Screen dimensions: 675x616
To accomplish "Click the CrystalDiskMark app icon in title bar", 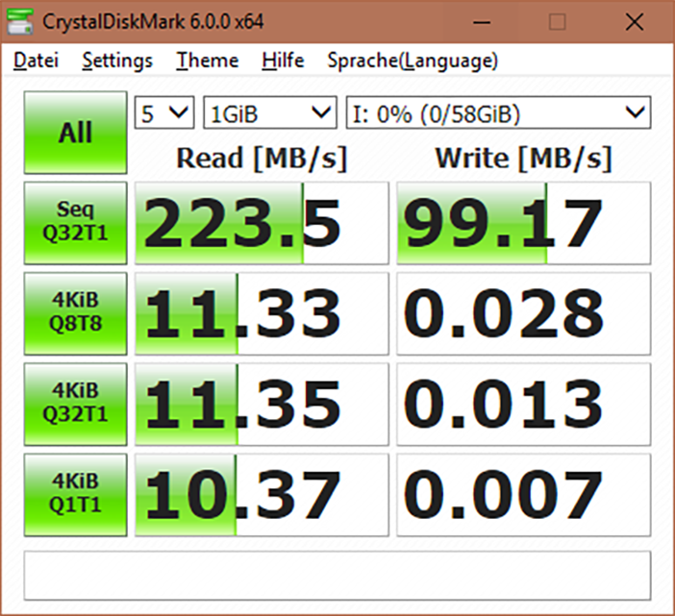I will (x=20, y=22).
